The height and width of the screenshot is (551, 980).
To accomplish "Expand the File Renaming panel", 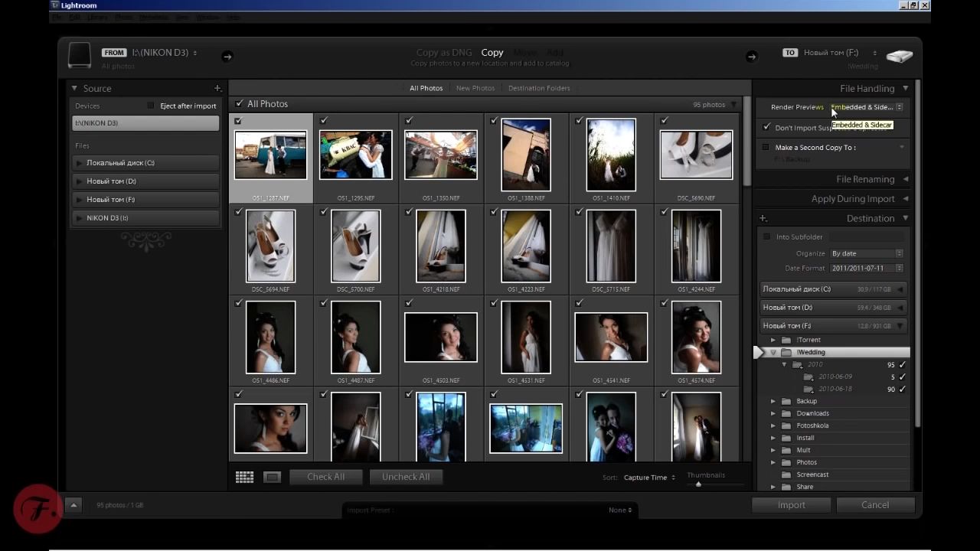I will [x=865, y=179].
